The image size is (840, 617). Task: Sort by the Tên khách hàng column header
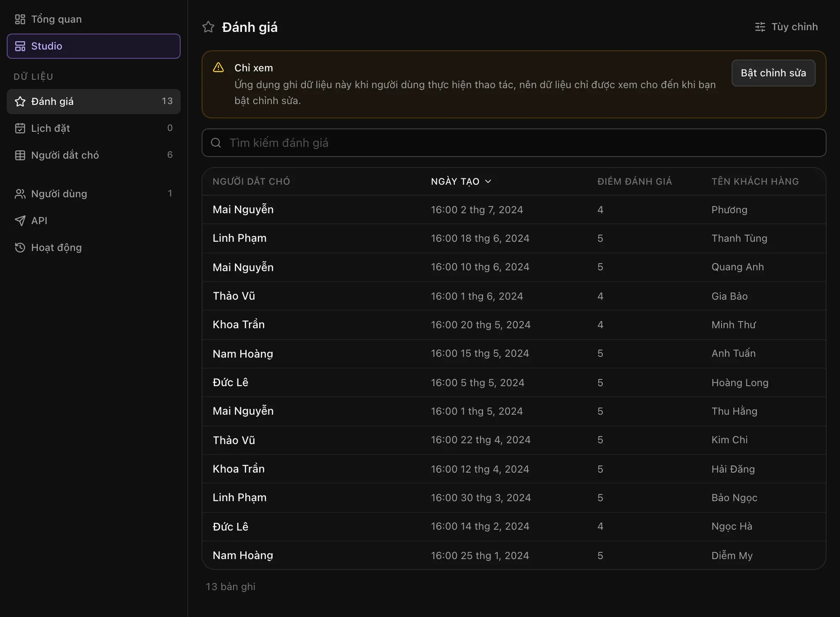pyautogui.click(x=755, y=181)
